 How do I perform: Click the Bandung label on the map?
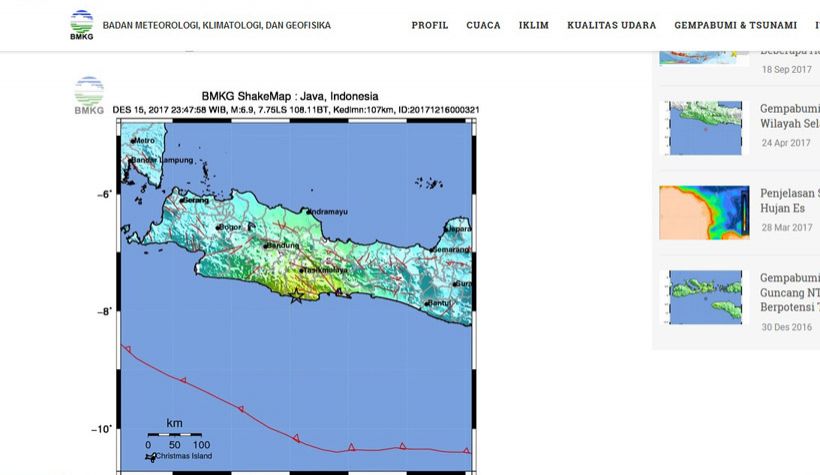tap(283, 245)
